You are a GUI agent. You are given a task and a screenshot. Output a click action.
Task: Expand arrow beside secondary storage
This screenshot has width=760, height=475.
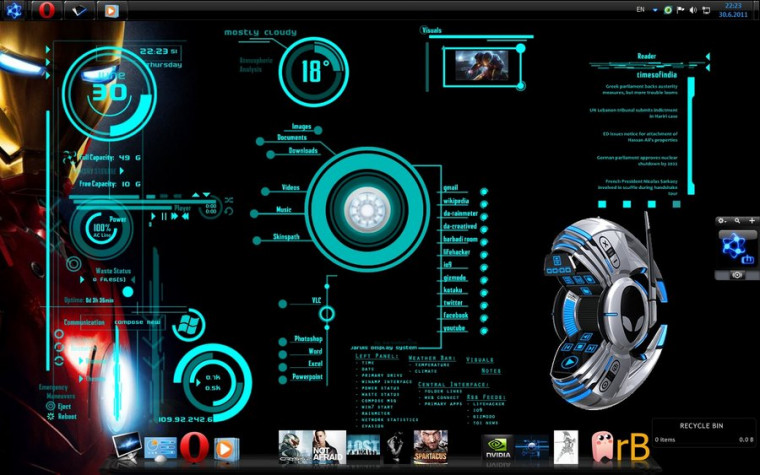point(122,171)
